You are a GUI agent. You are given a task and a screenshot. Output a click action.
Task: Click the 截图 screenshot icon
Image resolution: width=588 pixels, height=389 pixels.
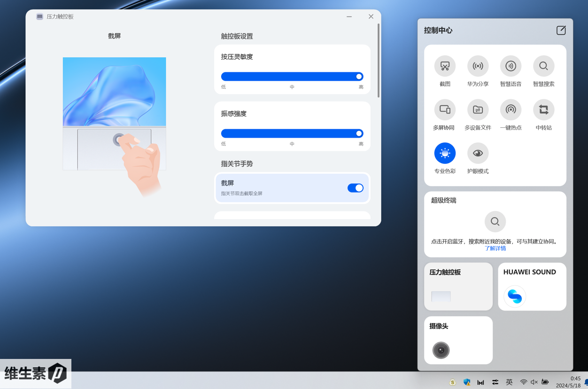point(444,66)
